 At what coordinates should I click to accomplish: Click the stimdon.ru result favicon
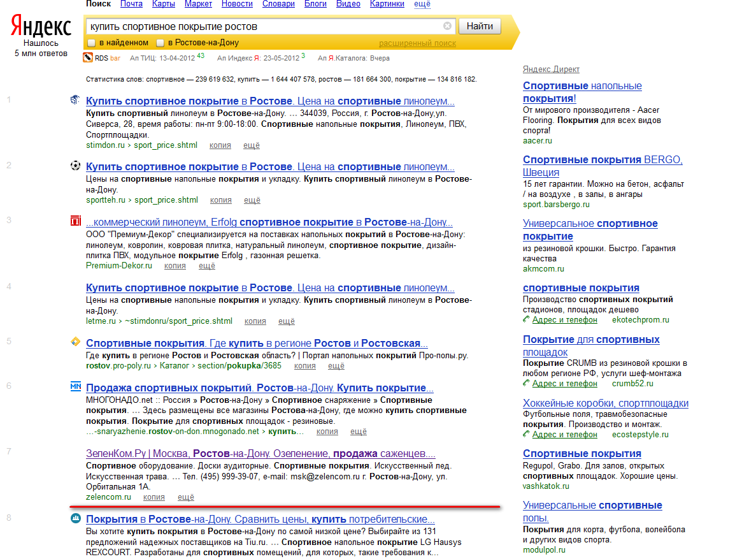pyautogui.click(x=75, y=101)
